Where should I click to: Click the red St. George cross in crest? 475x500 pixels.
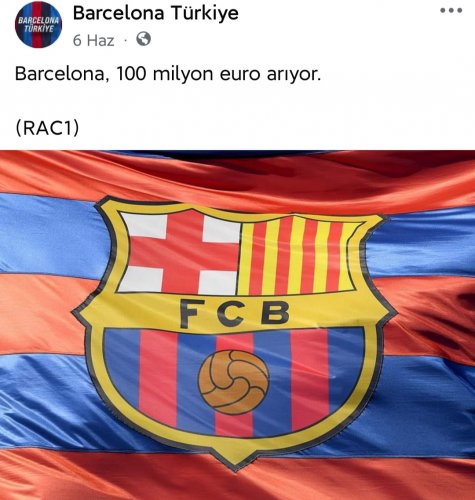click(x=180, y=253)
